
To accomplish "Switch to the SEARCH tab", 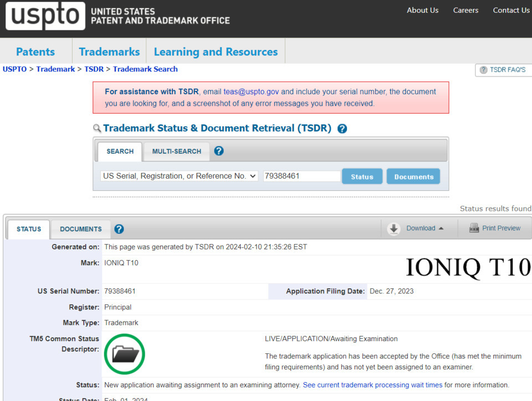I will click(x=120, y=151).
